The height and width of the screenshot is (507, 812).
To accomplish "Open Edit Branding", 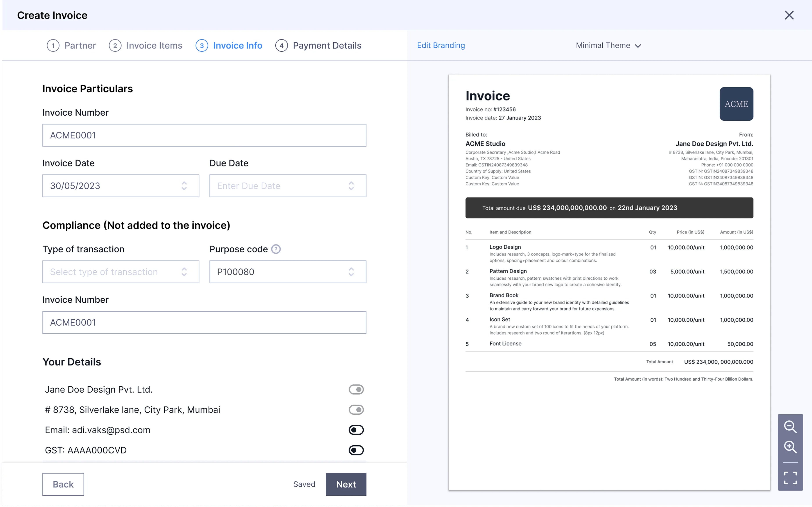I will click(441, 45).
